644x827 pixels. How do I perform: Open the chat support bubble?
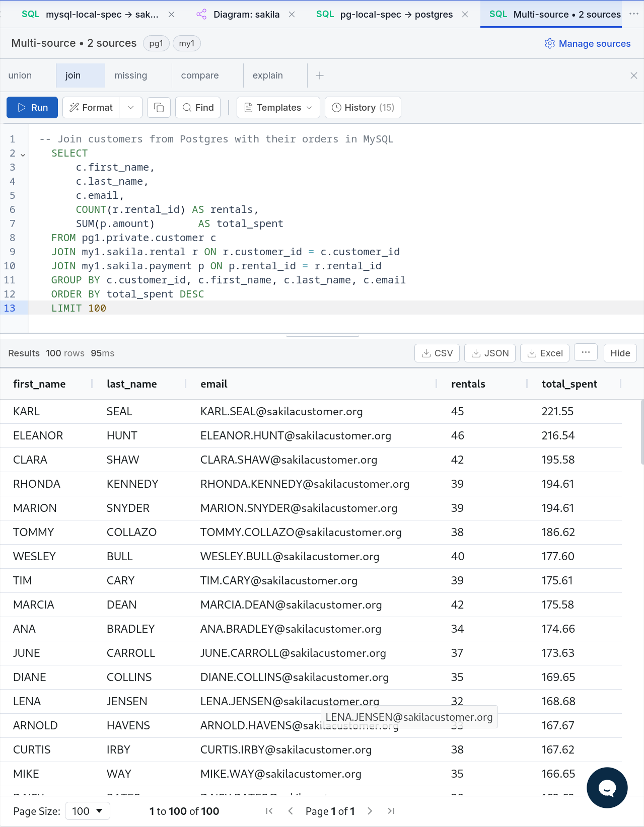tap(607, 788)
